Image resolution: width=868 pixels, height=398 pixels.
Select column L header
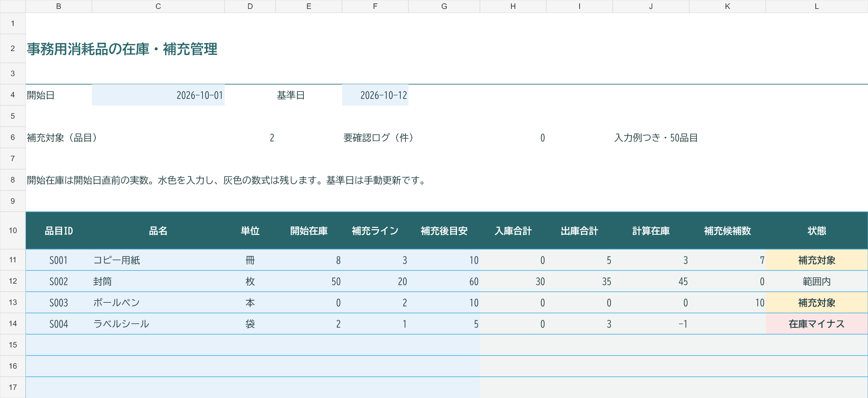(817, 6)
